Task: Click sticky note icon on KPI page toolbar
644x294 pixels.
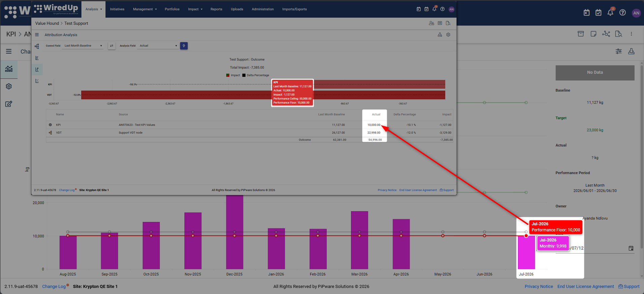Action: point(593,34)
